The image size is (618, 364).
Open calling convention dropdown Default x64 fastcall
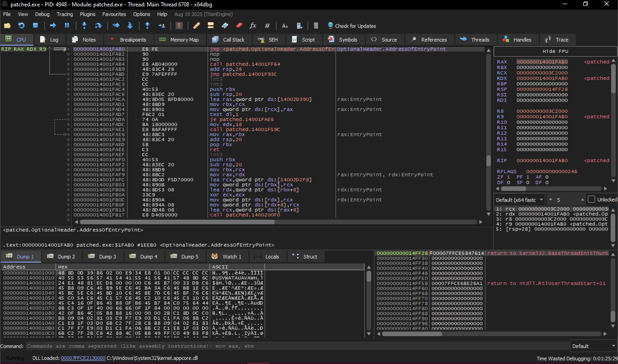point(519,200)
